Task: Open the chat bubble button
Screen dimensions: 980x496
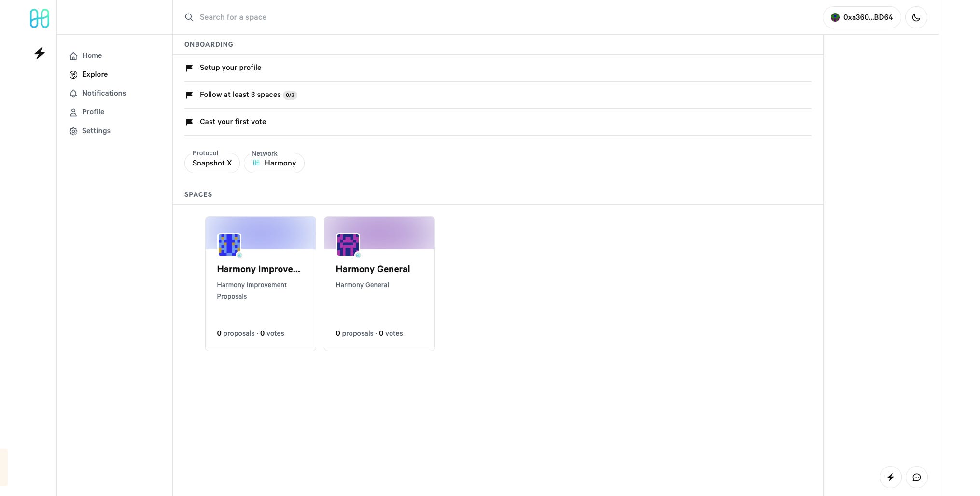Action: [x=917, y=477]
